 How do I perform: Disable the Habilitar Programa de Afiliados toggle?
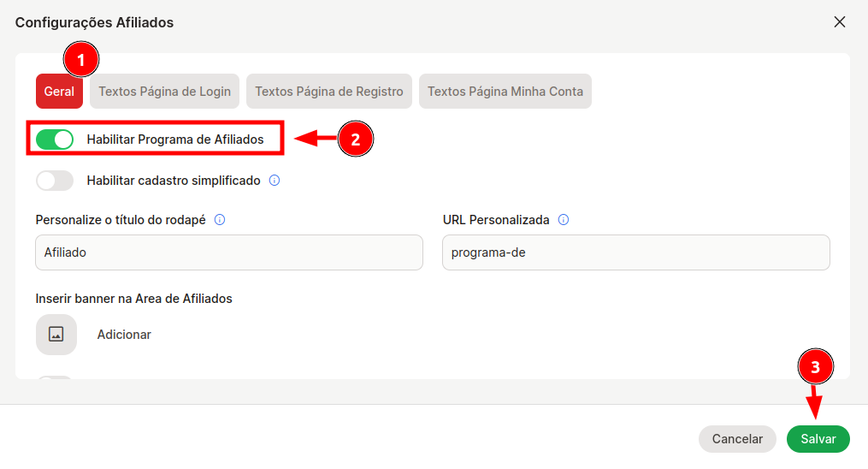(x=55, y=140)
